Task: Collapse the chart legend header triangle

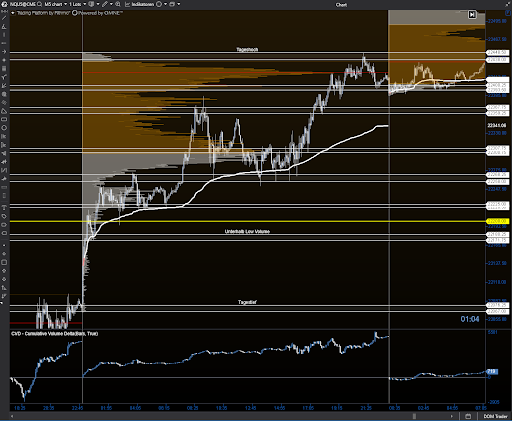Action: 13,13
